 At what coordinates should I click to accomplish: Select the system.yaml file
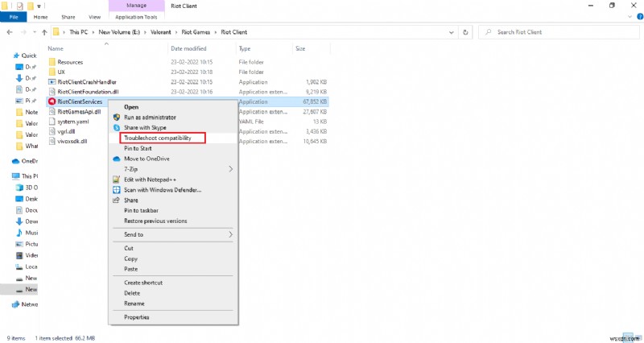pos(73,122)
